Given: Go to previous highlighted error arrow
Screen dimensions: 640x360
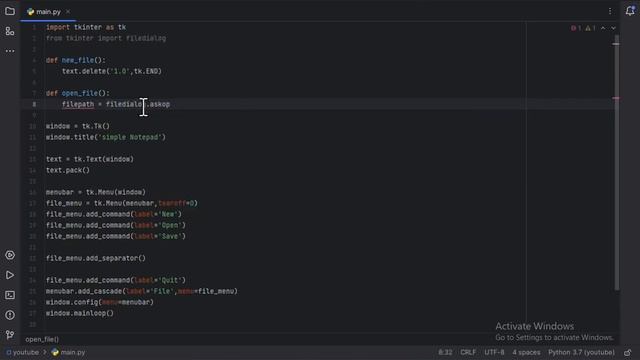Looking at the screenshot, I should click(603, 28).
